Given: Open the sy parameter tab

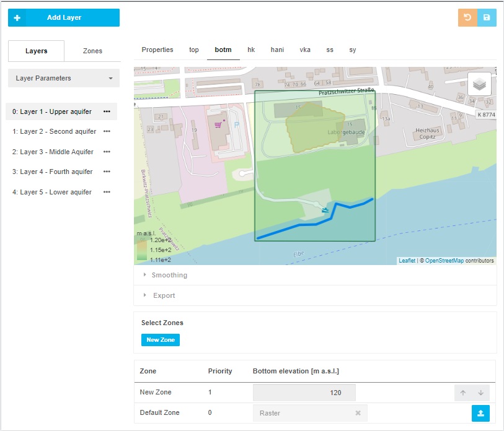Looking at the screenshot, I should coord(353,50).
